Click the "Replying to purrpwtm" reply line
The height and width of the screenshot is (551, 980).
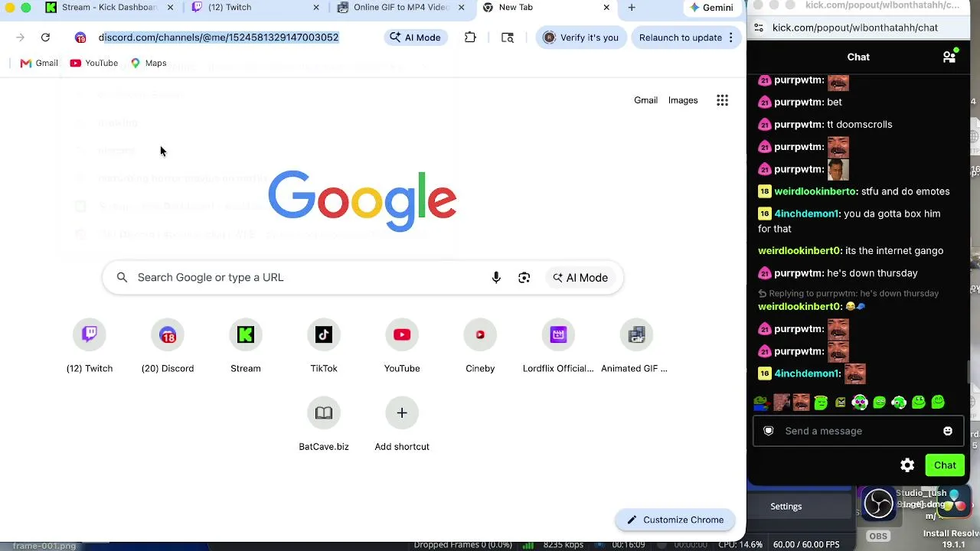(x=848, y=294)
